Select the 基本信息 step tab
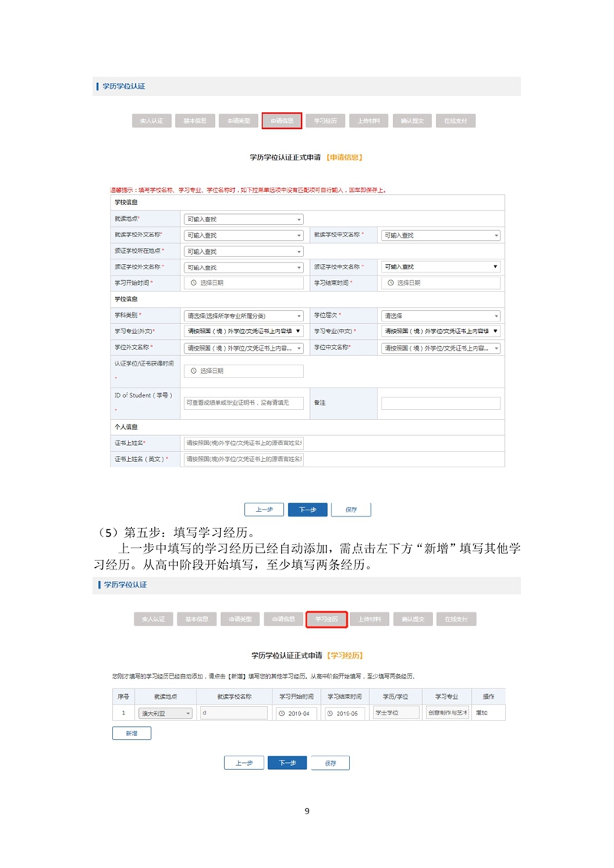This screenshot has height=868, width=614. point(193,120)
